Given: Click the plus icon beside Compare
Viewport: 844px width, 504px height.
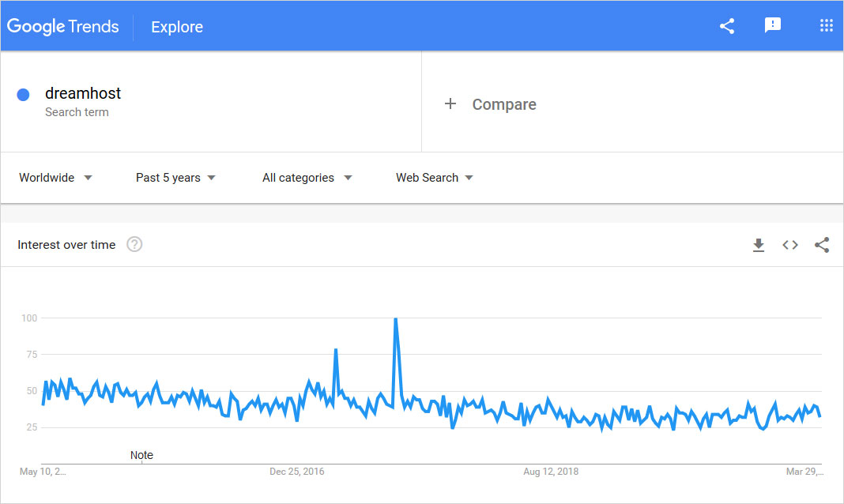Looking at the screenshot, I should tap(450, 103).
